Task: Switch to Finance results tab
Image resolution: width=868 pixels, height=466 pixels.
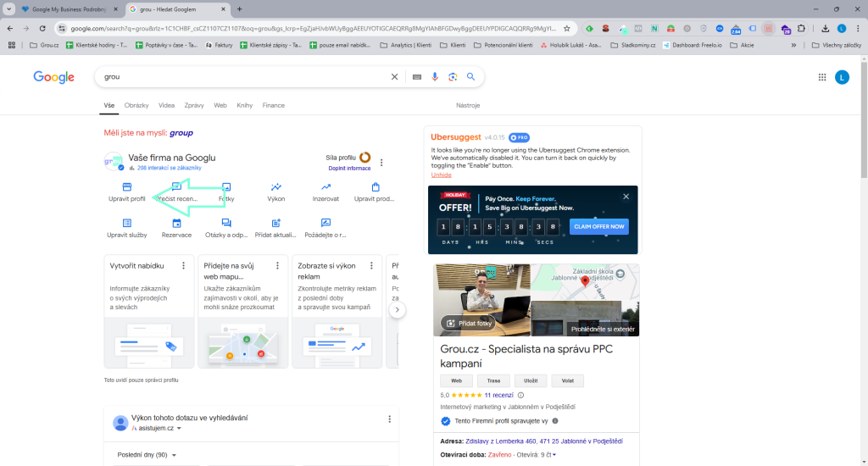Action: point(274,105)
